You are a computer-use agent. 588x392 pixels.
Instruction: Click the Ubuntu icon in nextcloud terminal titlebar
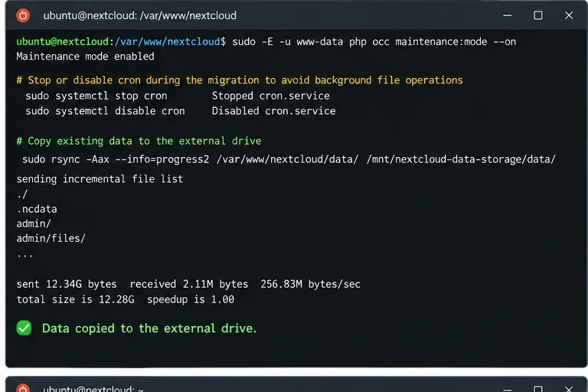pos(23,15)
